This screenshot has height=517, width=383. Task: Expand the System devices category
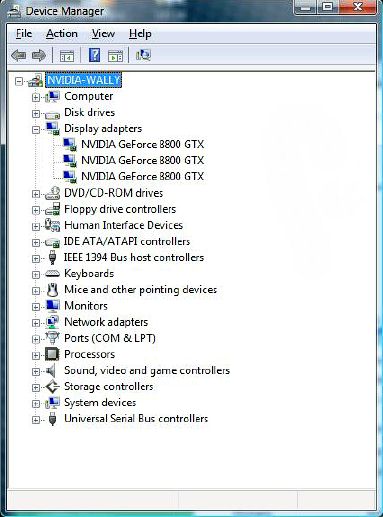pos(36,404)
